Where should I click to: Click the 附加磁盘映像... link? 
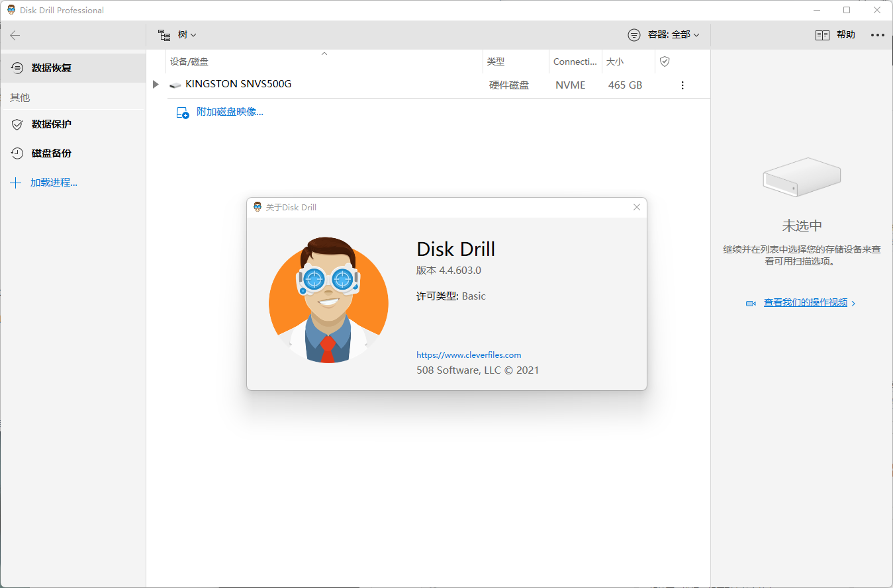(x=230, y=112)
